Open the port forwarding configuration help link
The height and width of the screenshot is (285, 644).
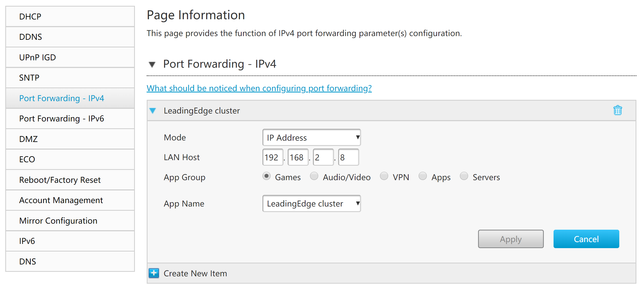259,88
